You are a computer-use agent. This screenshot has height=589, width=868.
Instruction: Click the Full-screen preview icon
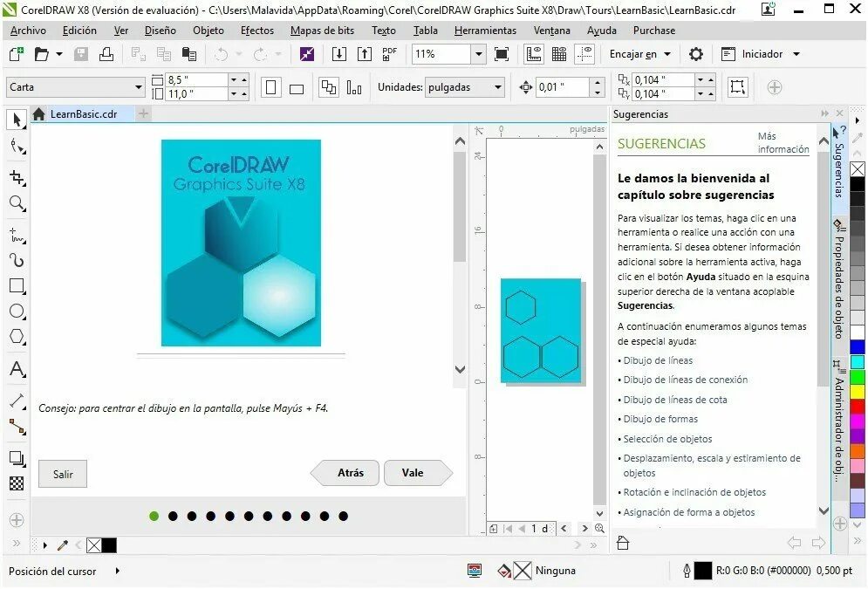502,54
